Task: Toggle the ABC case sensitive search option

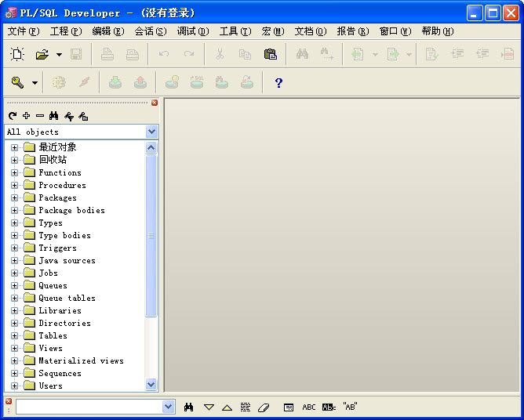Action: (309, 407)
